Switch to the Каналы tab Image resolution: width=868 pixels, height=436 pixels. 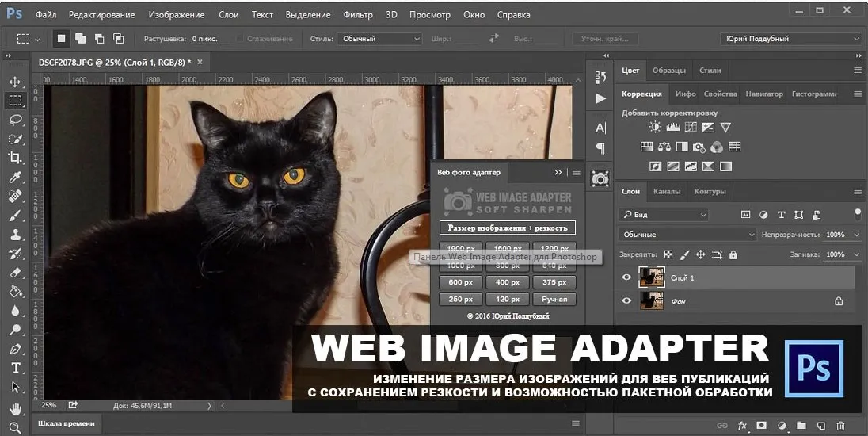666,192
